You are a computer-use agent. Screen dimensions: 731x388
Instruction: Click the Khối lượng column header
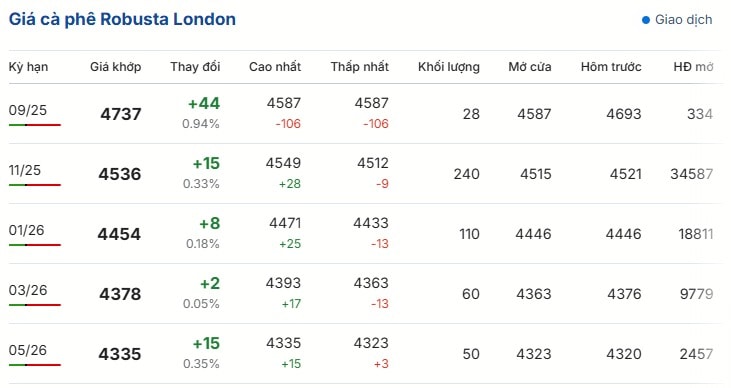448,67
